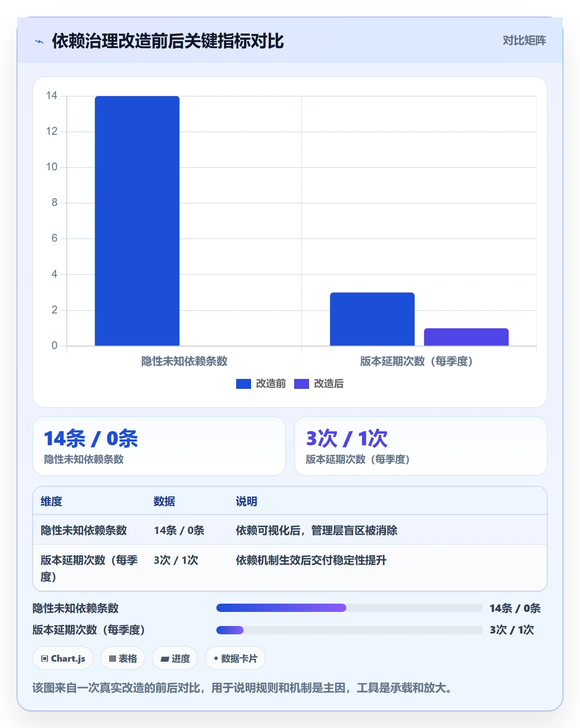The width and height of the screenshot is (580, 728).
Task: Toggle the 改造后 legend swatch
Action: 302,384
